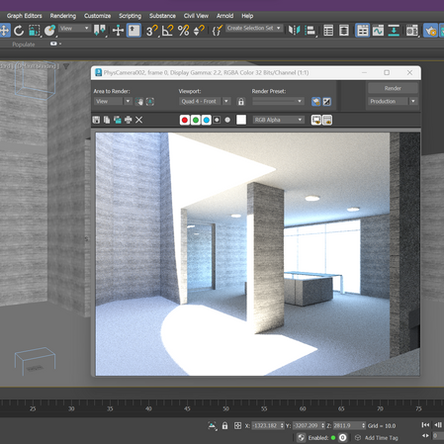This screenshot has width=444, height=444.
Task: Toggle the blue channel display
Action: pos(206,120)
